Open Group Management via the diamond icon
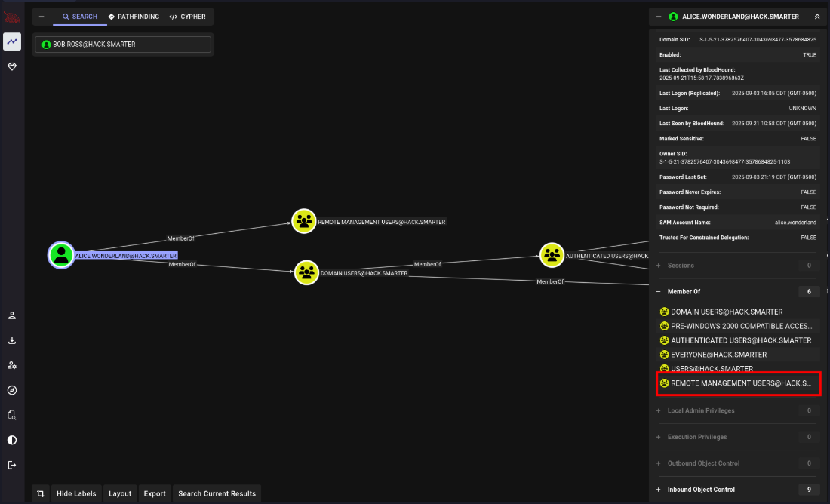830x504 pixels. point(12,66)
